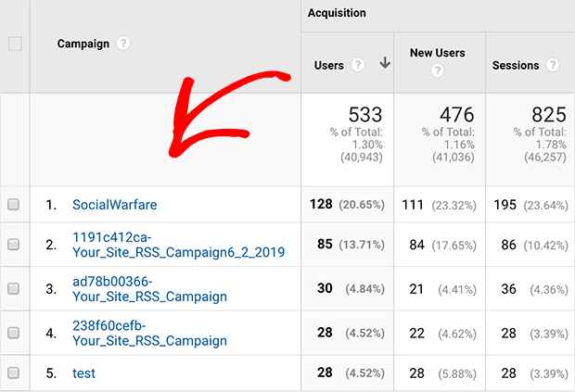The image size is (575, 392).
Task: Click the Users sort descending arrow
Action: (384, 65)
